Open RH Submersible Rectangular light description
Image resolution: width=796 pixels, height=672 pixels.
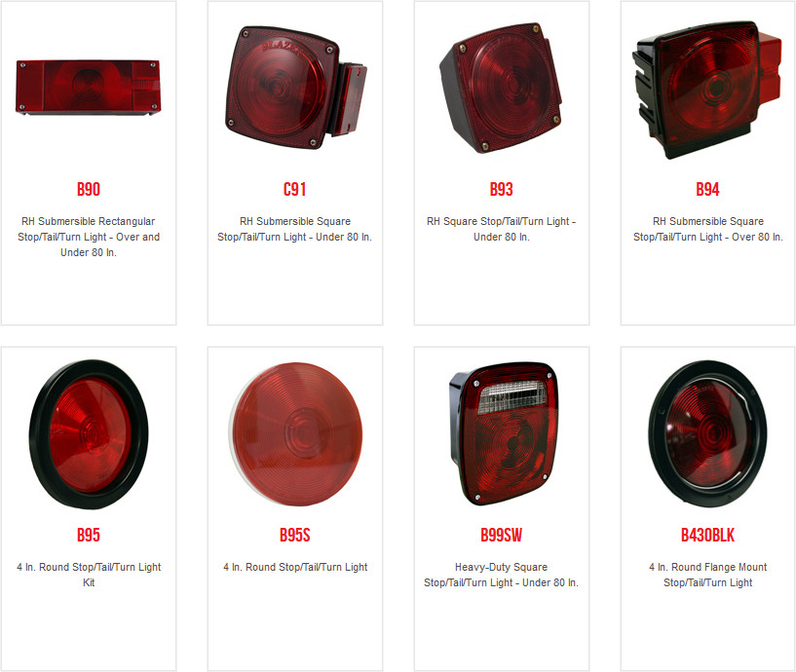[89, 237]
